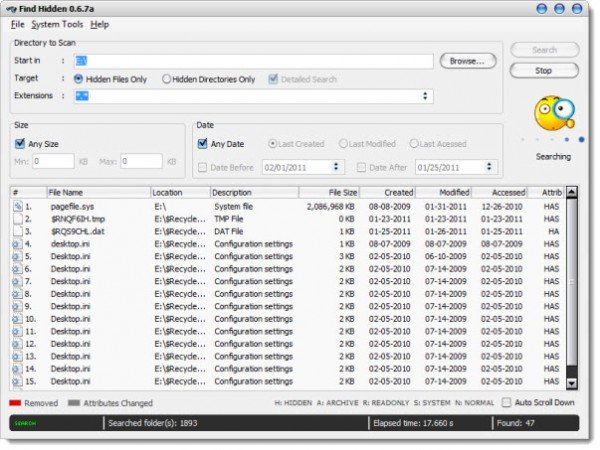Choose the Last Modified radio option

pos(343,144)
